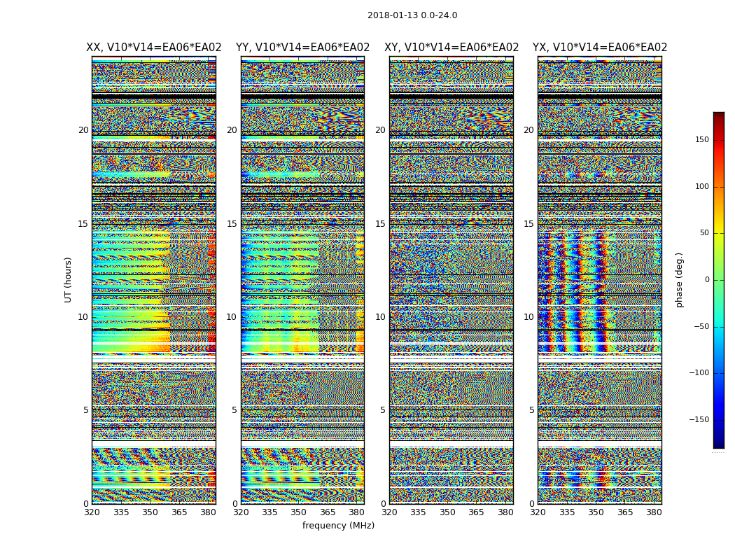Click the 350 frequency tick under YX panel

click(596, 512)
